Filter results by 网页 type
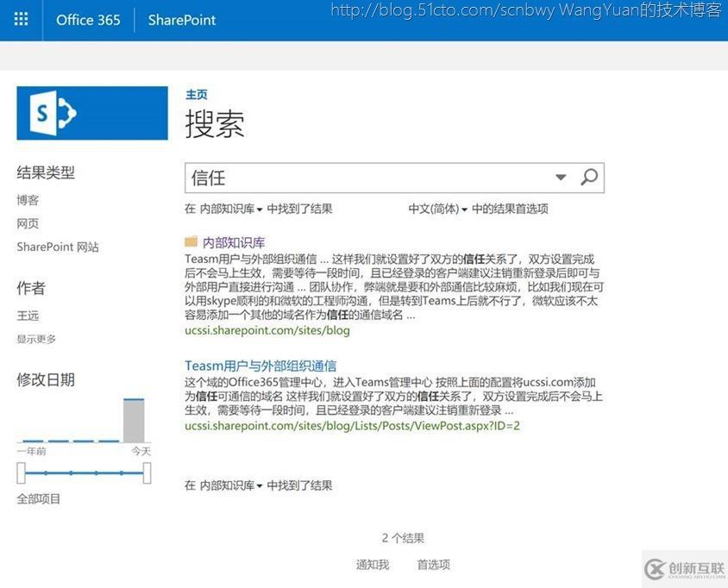This screenshot has height=588, width=728. tap(28, 223)
